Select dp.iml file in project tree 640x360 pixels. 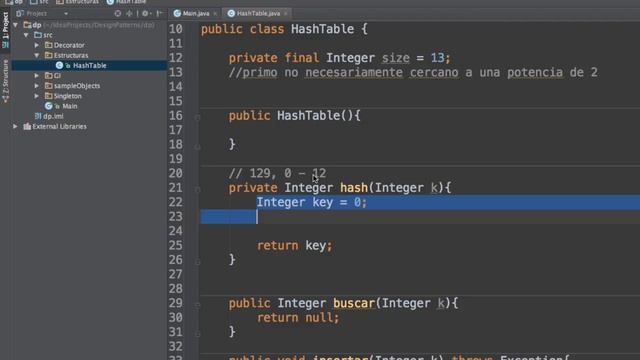pos(53,116)
